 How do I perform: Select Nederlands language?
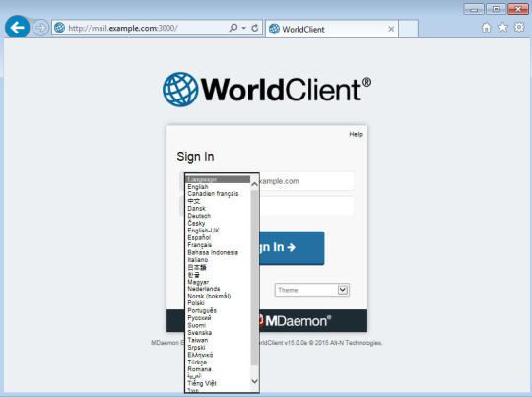point(204,289)
